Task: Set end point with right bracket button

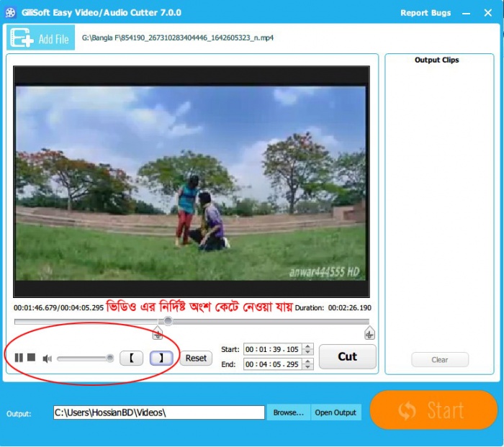Action: (x=161, y=358)
